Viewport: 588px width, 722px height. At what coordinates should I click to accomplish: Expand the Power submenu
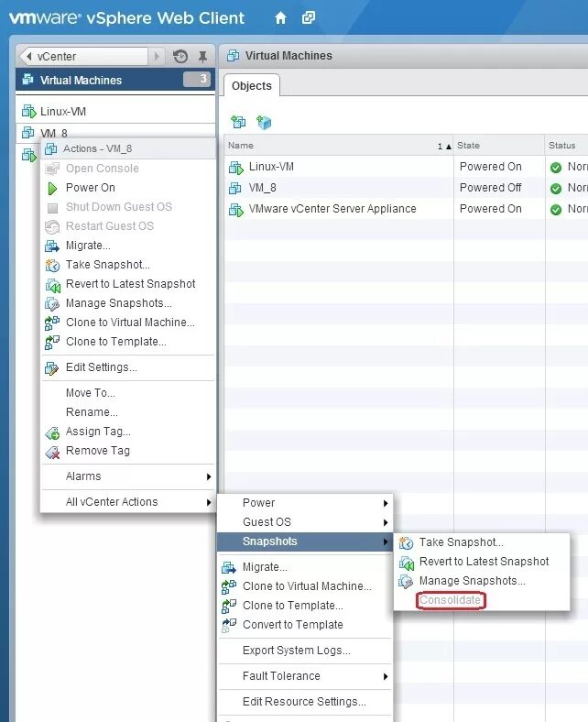point(305,503)
